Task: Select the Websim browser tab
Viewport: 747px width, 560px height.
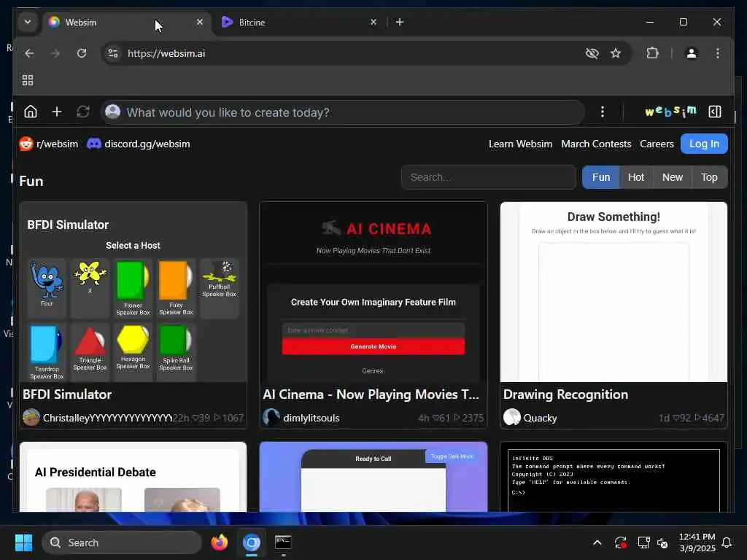Action: coord(126,22)
